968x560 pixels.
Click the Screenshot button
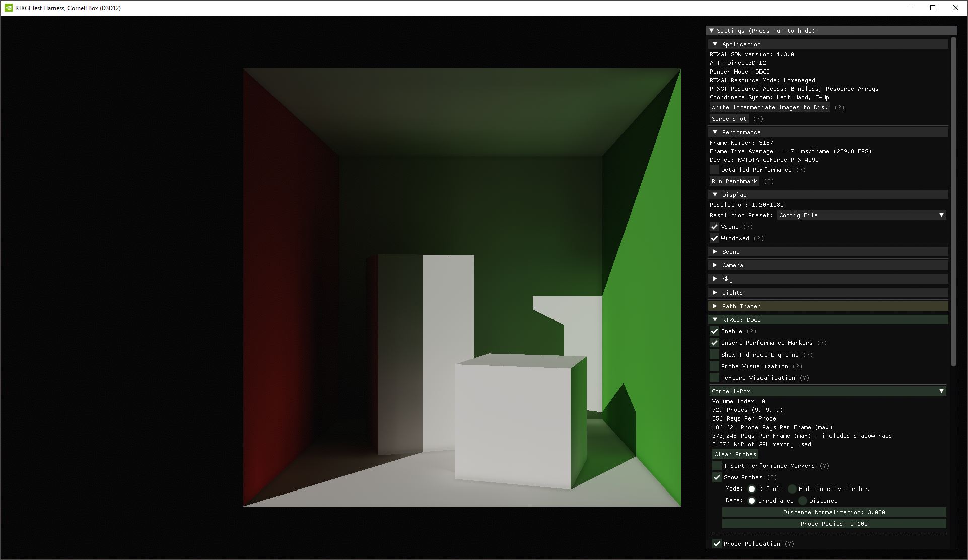point(728,119)
